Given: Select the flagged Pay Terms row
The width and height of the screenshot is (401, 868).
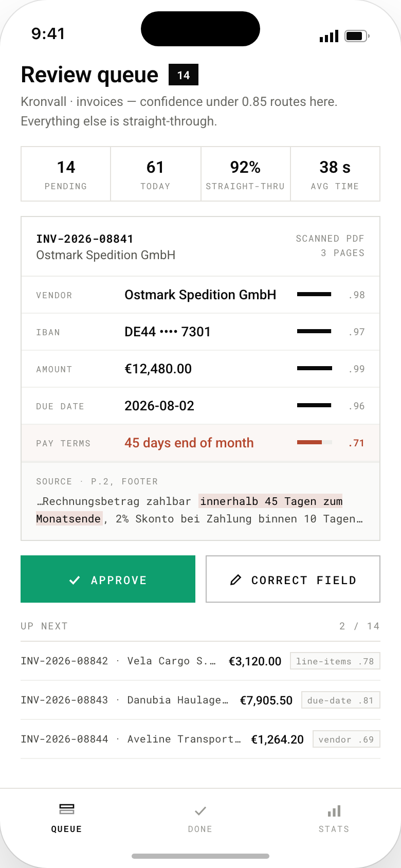Looking at the screenshot, I should [x=200, y=443].
